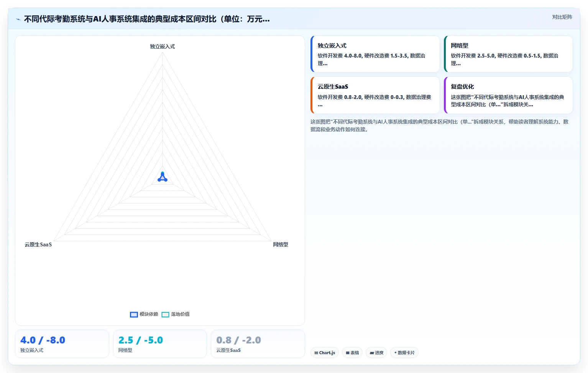Select the 数据卡片 tag
This screenshot has height=373, width=588.
point(404,353)
